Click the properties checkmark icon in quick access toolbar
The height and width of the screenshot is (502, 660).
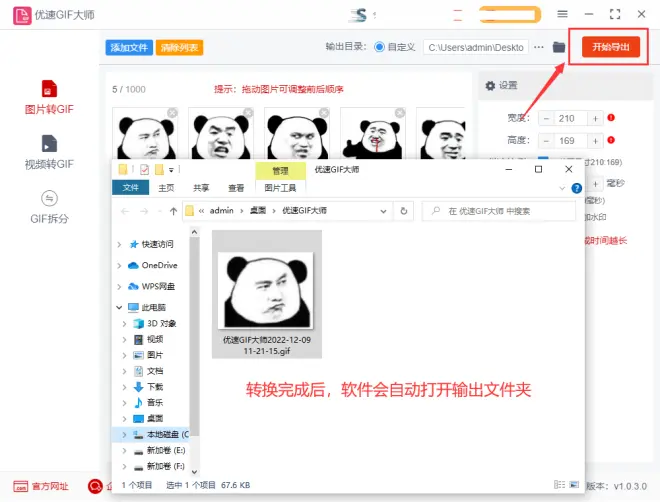point(144,170)
